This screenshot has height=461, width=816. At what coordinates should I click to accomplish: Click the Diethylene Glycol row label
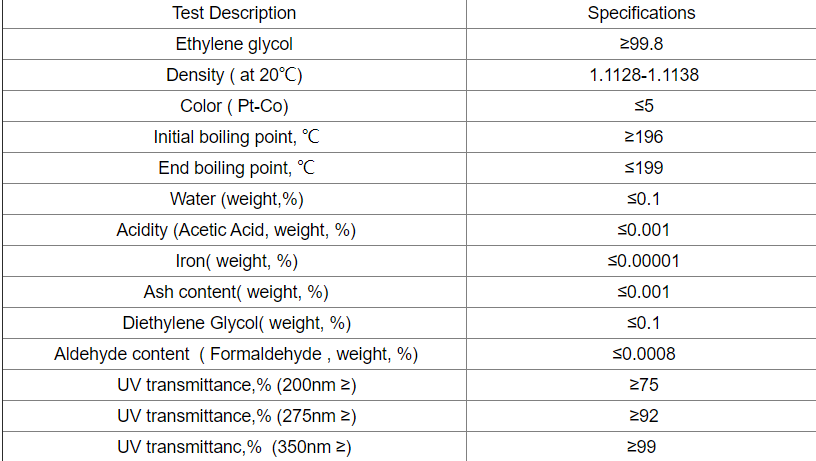[236, 323]
